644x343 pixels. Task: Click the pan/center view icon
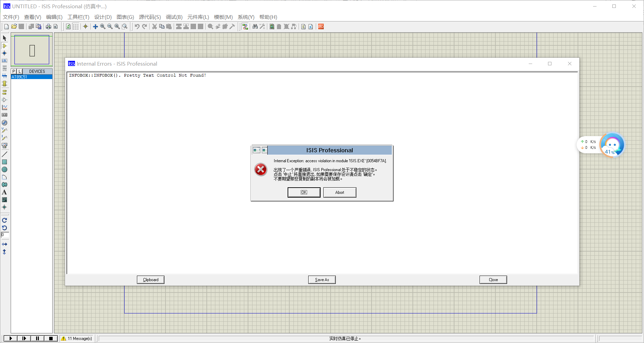[95, 26]
